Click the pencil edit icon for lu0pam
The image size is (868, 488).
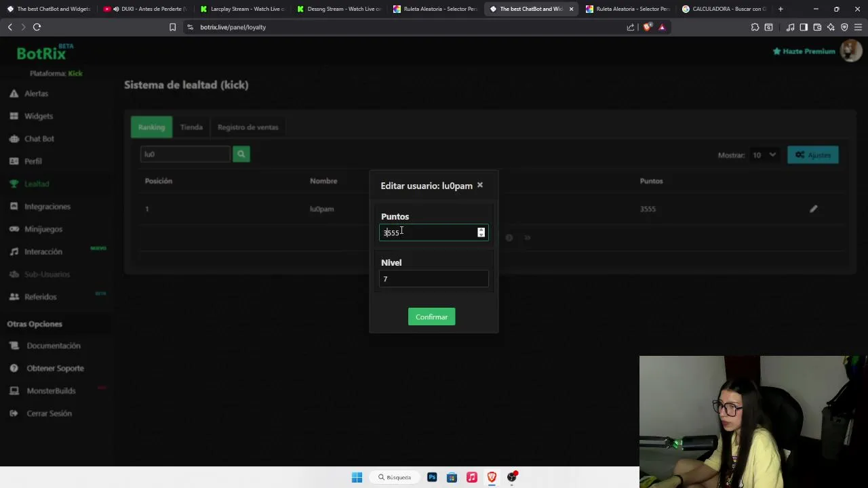(x=813, y=209)
